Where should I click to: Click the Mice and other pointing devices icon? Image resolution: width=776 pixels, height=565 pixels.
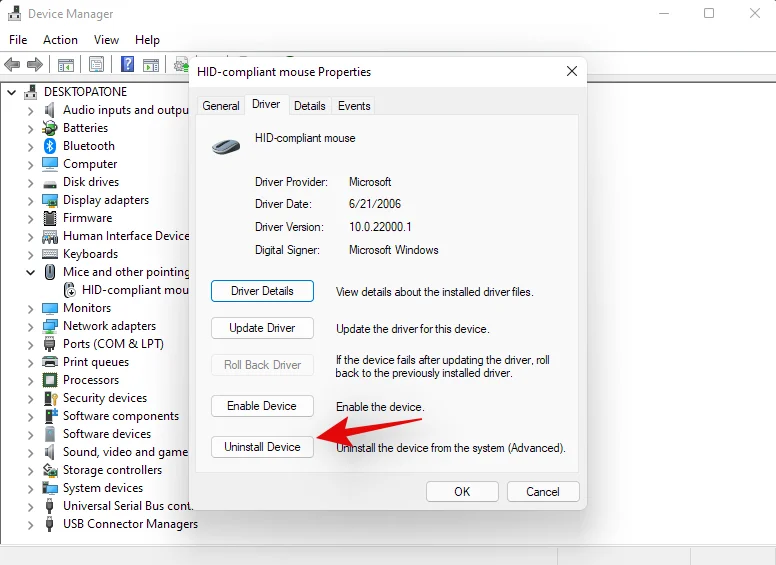pyautogui.click(x=49, y=272)
